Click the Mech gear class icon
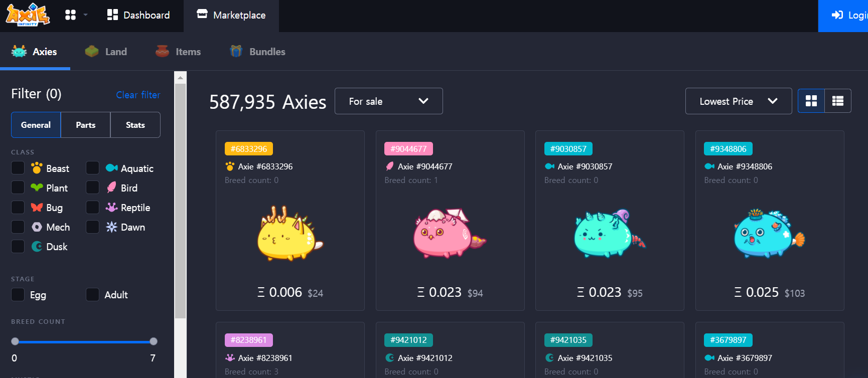Image resolution: width=868 pixels, height=378 pixels. (x=37, y=227)
